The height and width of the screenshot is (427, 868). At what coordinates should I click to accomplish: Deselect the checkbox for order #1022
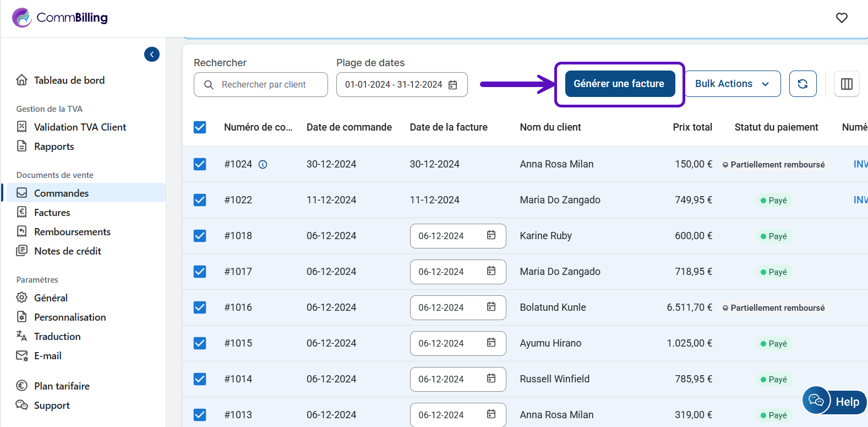[x=200, y=200]
